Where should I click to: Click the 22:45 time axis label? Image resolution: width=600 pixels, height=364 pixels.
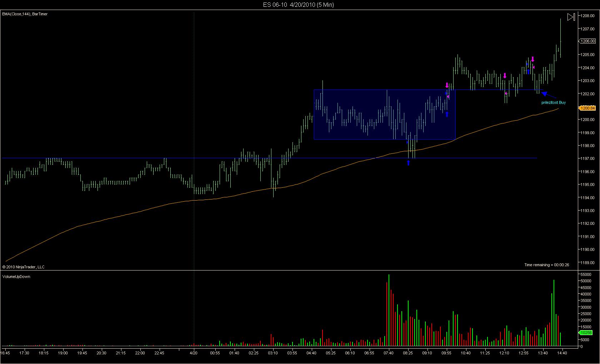[x=159, y=353]
